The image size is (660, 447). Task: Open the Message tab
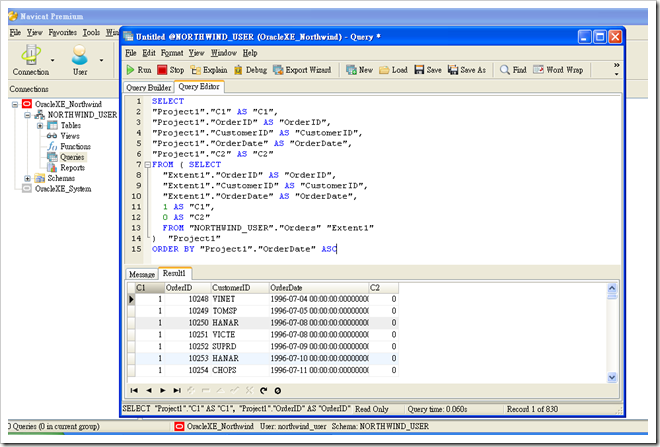[x=141, y=274]
